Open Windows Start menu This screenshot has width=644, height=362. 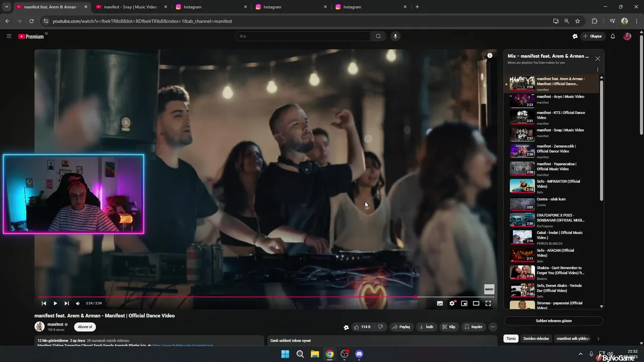pos(285,354)
